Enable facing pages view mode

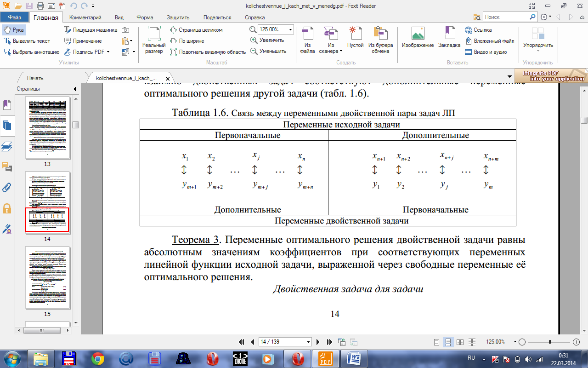pyautogui.click(x=460, y=342)
